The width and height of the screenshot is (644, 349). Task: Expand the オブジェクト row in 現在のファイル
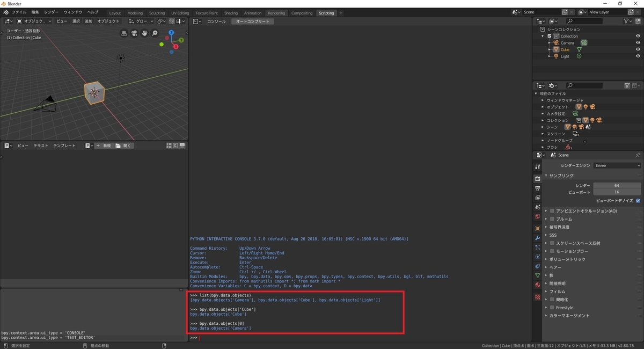click(543, 107)
